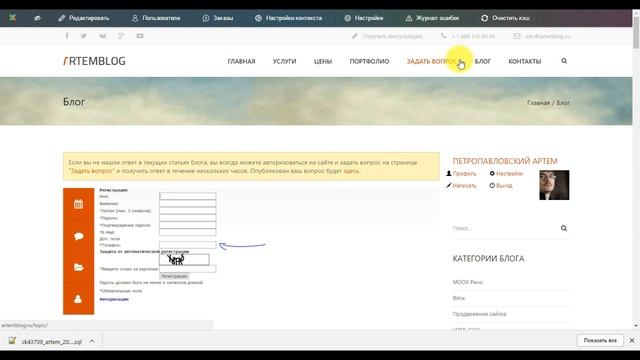Image resolution: width=640 pixels, height=360 pixels.
Task: Click the здесь link in yellow notice
Action: (x=351, y=171)
